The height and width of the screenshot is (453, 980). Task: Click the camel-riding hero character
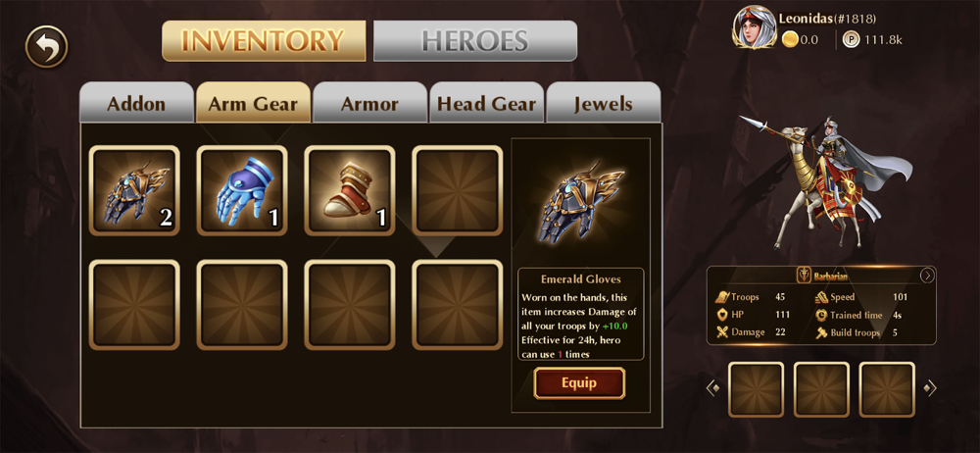825,181
